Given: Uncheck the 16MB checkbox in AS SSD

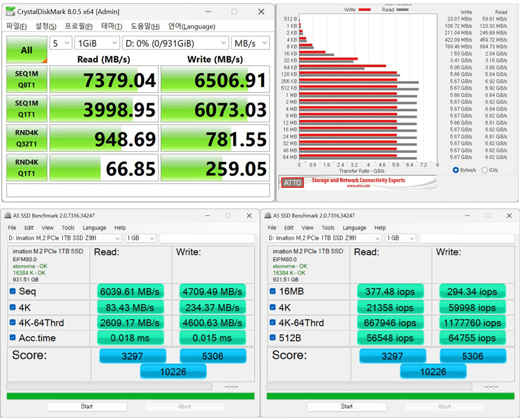Looking at the screenshot, I should tap(273, 291).
